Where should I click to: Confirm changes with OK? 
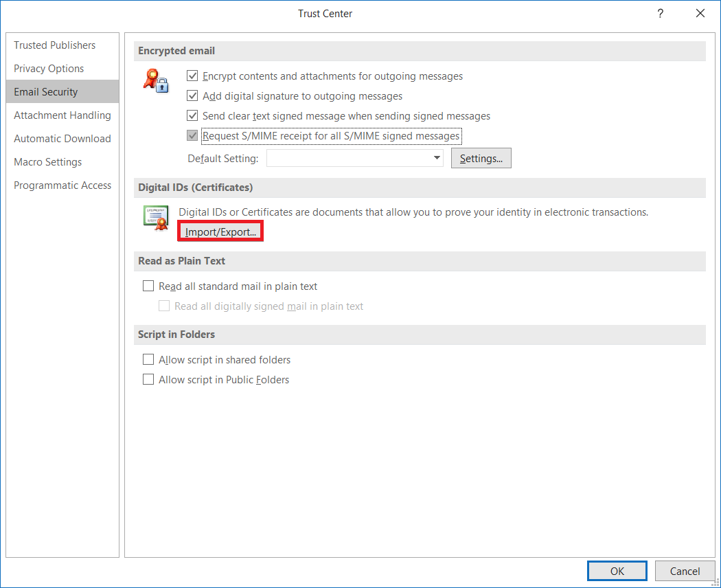click(617, 570)
